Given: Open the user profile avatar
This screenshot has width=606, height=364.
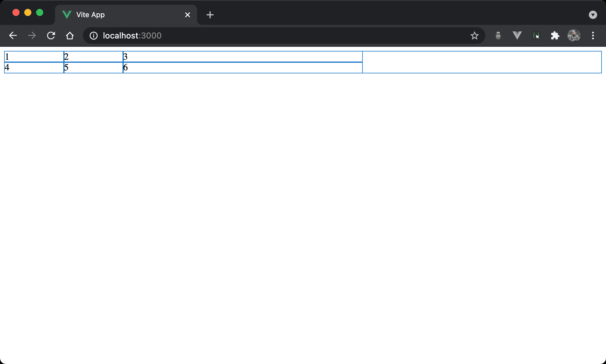Looking at the screenshot, I should (x=574, y=36).
